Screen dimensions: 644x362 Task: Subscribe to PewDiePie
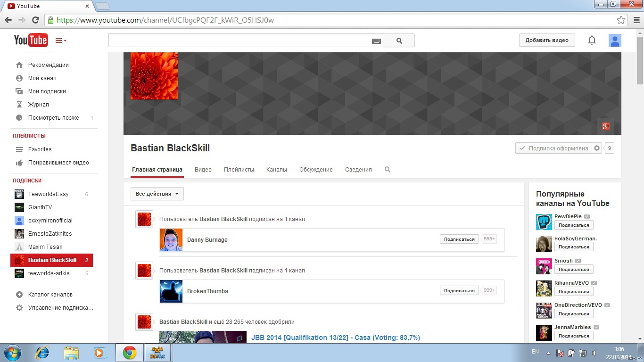click(574, 225)
